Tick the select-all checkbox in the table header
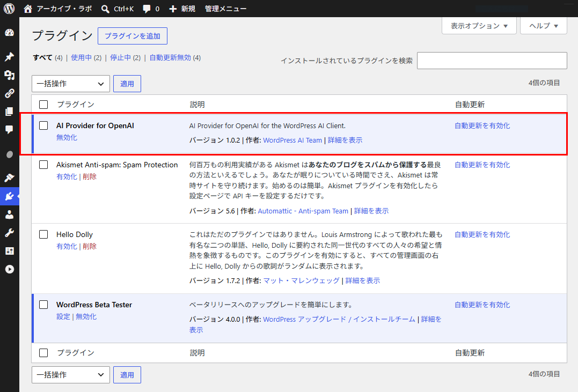578x392 pixels. [43, 105]
